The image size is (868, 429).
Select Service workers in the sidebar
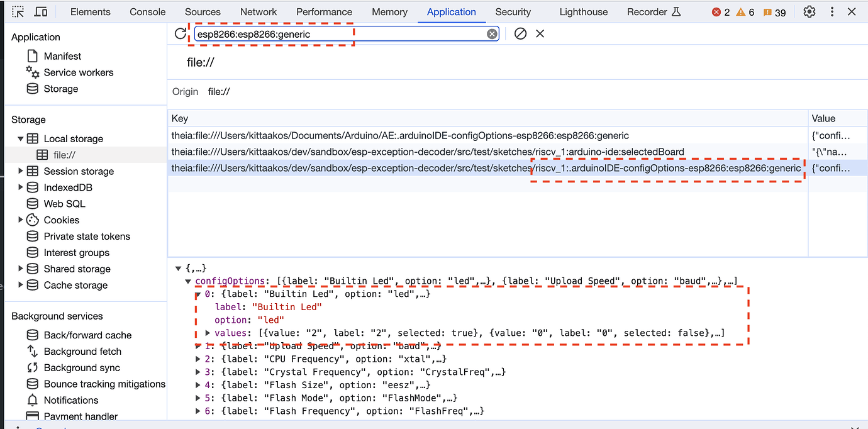click(78, 72)
